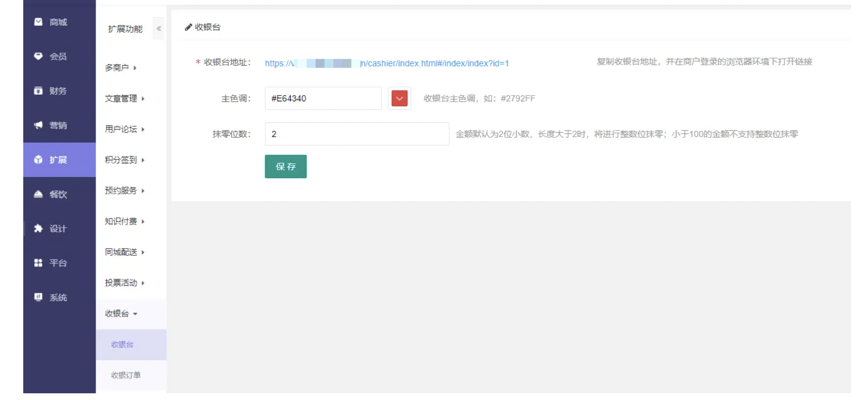Open the 平台 grid icon
Viewport: 868px width, 400px height.
(x=38, y=262)
